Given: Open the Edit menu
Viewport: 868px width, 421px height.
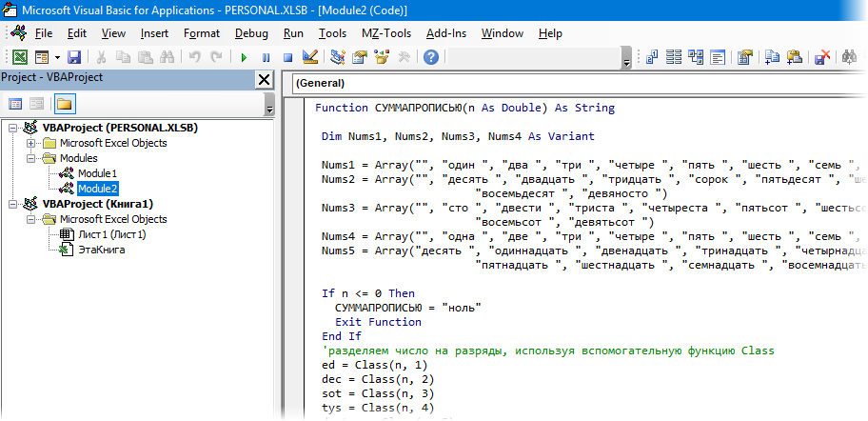Looking at the screenshot, I should (x=77, y=33).
